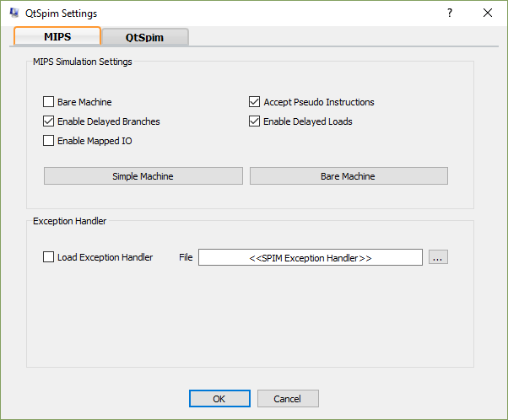Click the MIPS Simulation Settings group title
The image size is (508, 420).
(x=82, y=61)
